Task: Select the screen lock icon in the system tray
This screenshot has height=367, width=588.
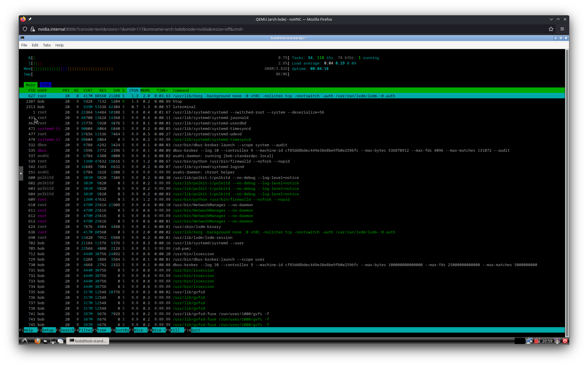Action: [557, 341]
